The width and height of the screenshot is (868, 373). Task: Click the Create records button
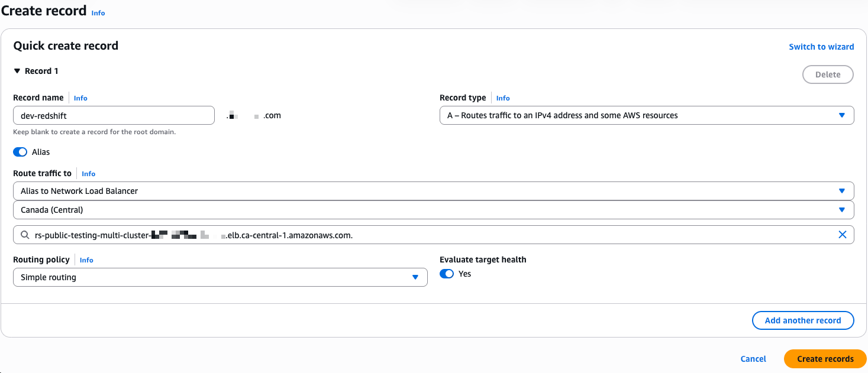click(x=825, y=359)
